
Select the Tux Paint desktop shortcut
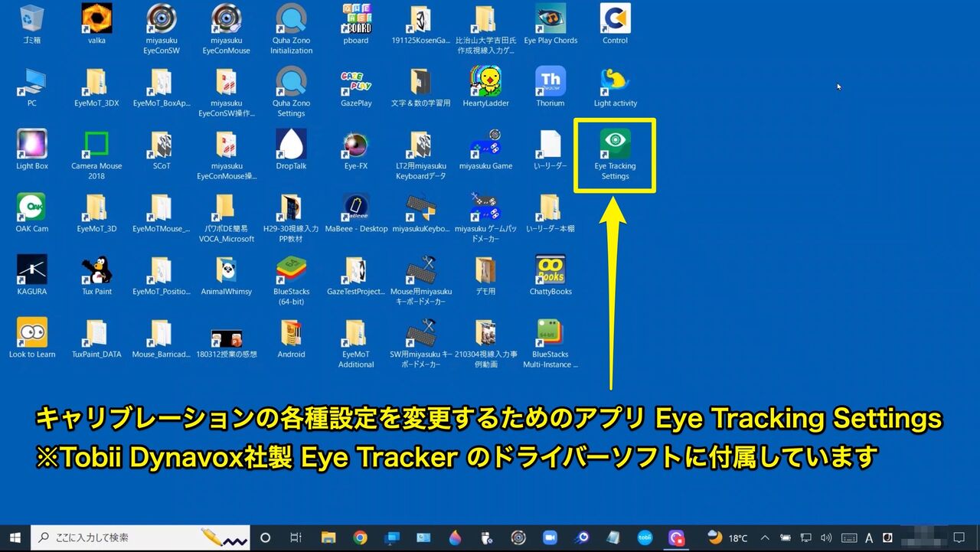[x=97, y=275]
